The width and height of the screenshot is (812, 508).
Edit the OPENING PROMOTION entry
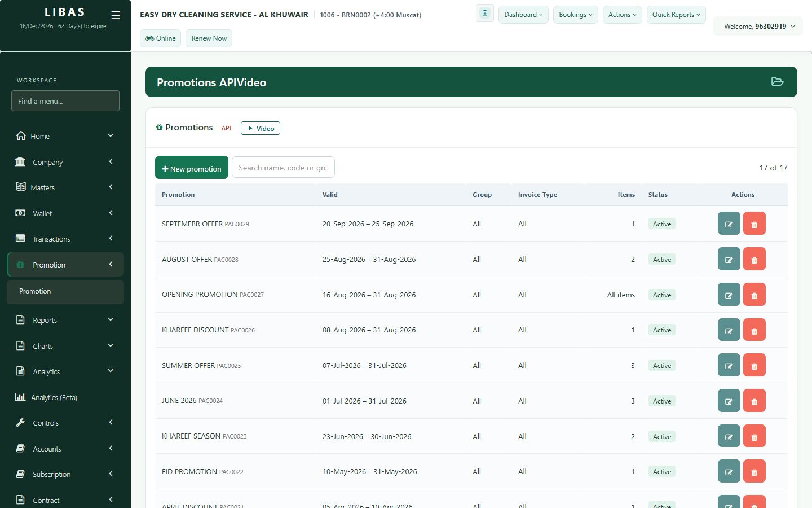point(729,295)
